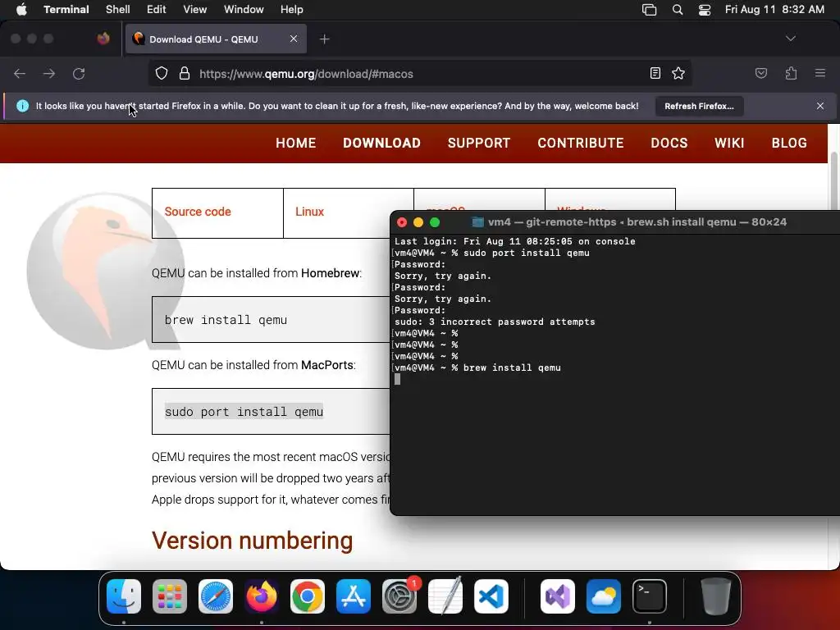Open Firefox extensions puzzle icon

coord(791,73)
